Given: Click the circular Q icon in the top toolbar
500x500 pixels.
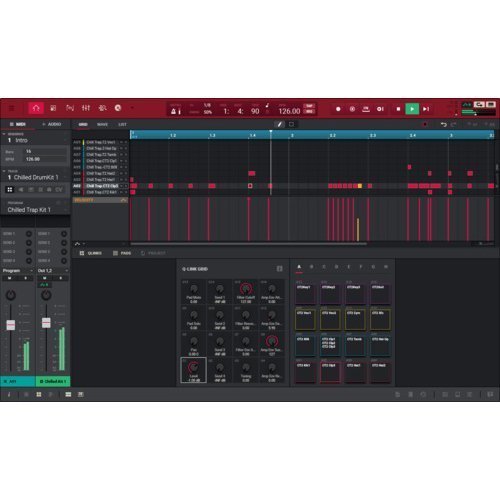Looking at the screenshot, I should [118, 108].
